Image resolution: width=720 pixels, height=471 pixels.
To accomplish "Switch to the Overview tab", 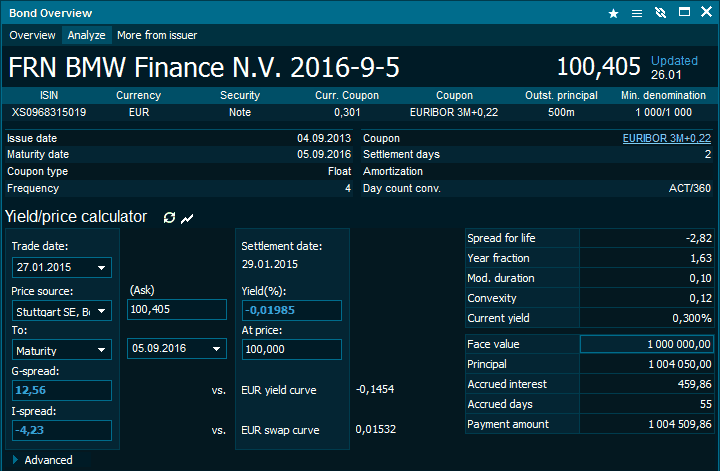I will click(32, 35).
